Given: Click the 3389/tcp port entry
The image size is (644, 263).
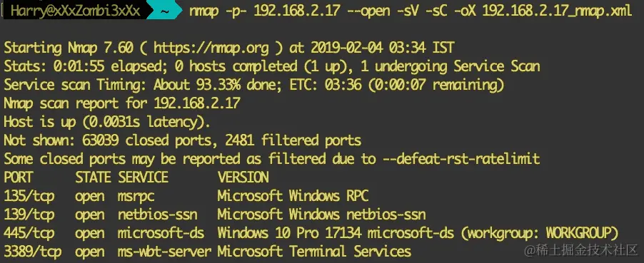Looking at the screenshot, I should 32,251.
